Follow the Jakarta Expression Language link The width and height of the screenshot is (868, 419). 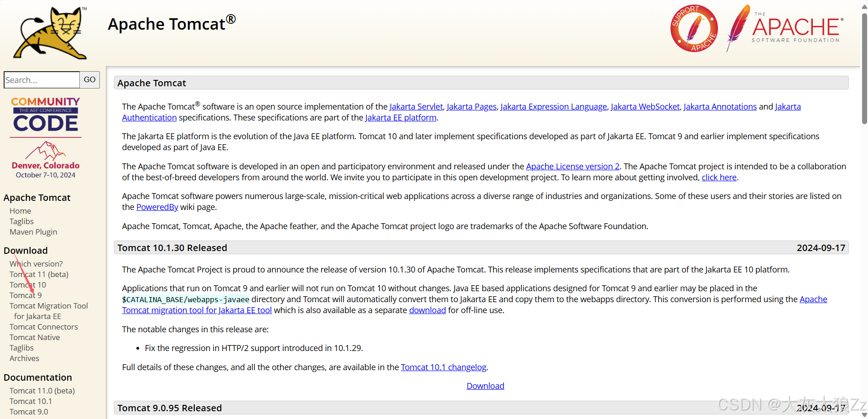pyautogui.click(x=554, y=106)
